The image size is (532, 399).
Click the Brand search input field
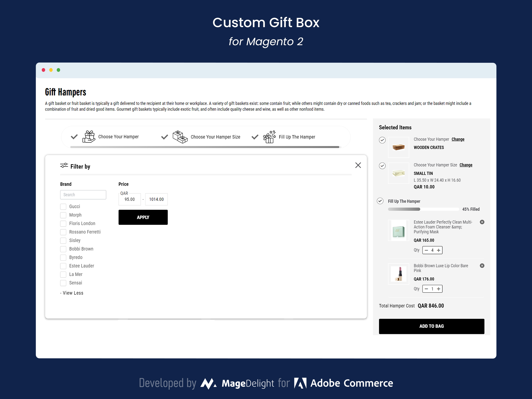pos(83,194)
